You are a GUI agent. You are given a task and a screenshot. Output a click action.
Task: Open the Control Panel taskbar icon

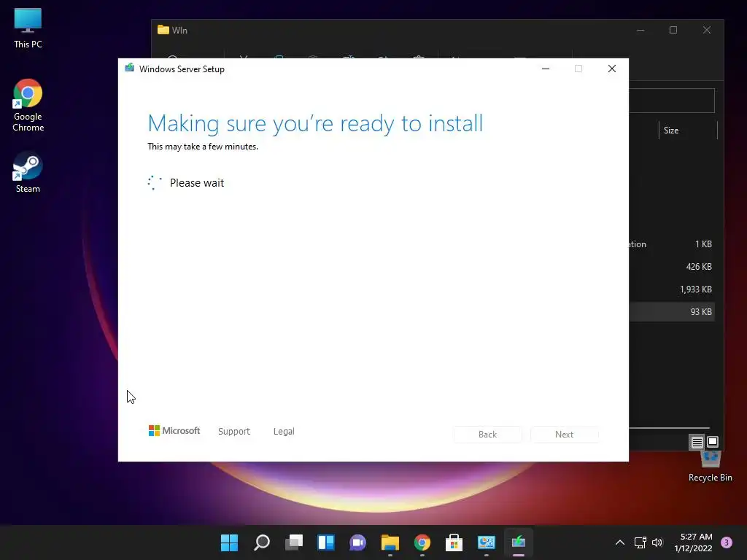coord(487,542)
